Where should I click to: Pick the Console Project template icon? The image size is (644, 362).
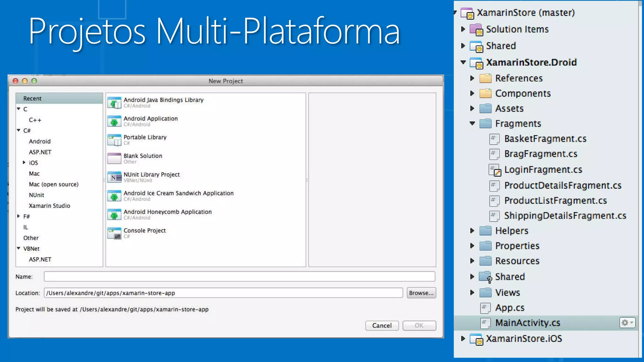(114, 233)
